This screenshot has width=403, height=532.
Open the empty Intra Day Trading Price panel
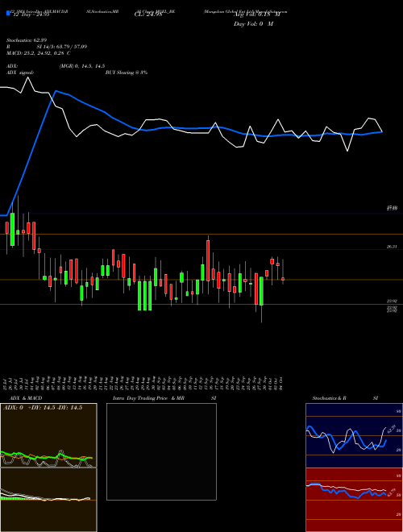161,451
